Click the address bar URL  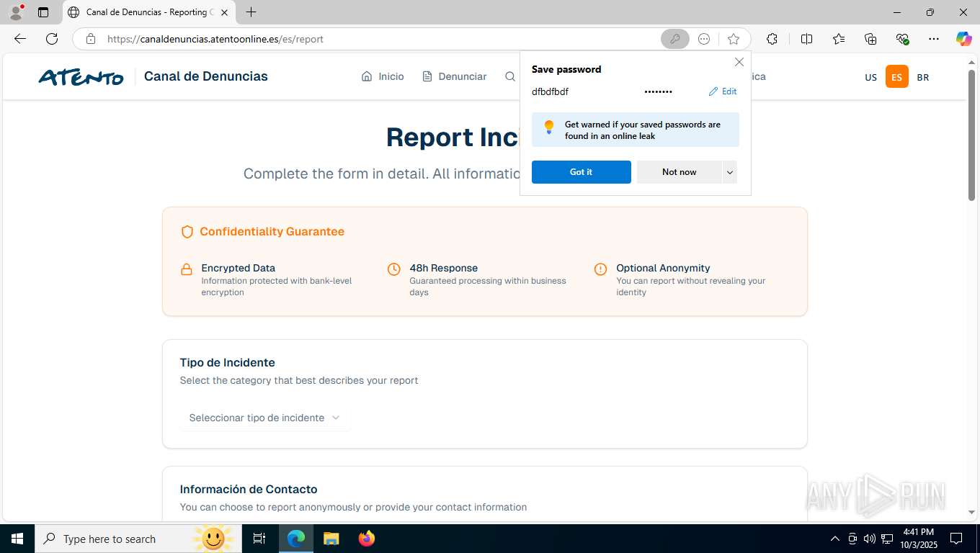pos(215,39)
